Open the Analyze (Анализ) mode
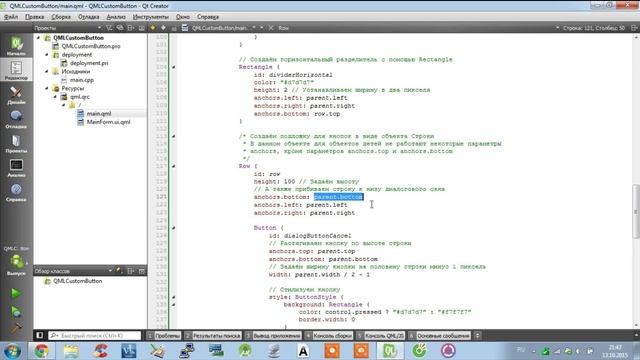 [16, 168]
